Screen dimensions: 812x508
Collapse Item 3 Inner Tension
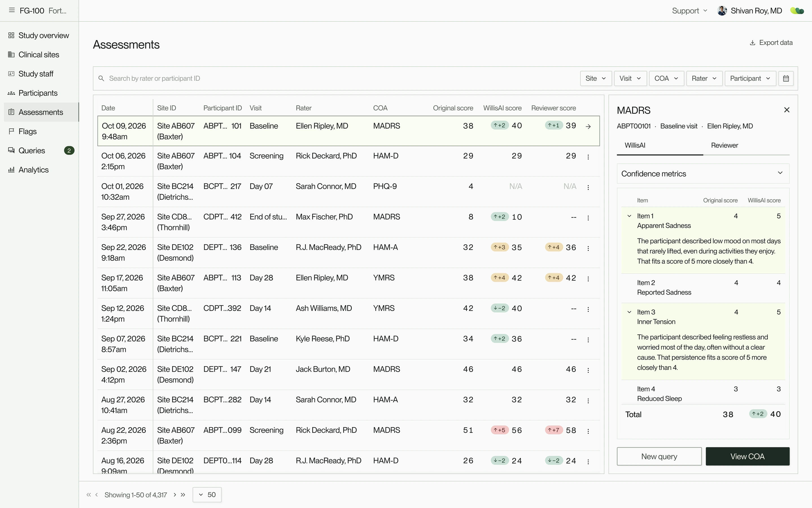pos(629,312)
